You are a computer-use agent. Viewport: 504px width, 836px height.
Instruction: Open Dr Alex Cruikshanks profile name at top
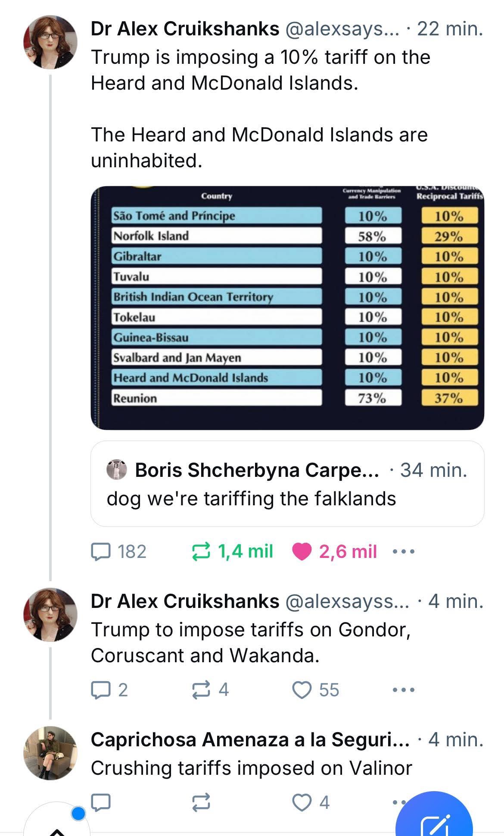click(x=185, y=29)
